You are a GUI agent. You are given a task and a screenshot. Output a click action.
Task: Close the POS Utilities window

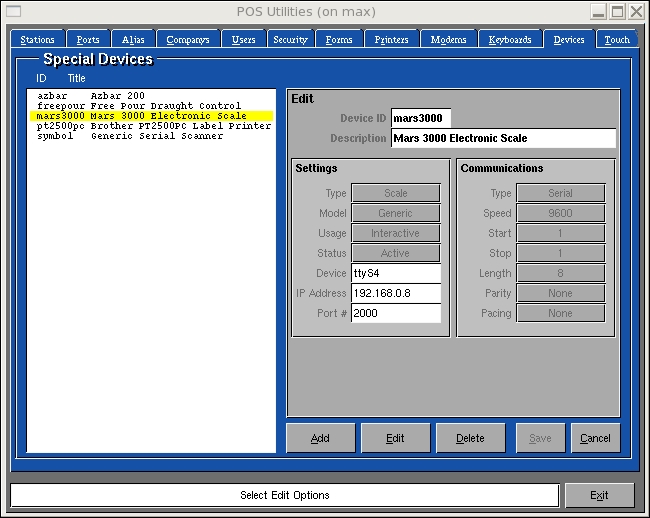636,11
